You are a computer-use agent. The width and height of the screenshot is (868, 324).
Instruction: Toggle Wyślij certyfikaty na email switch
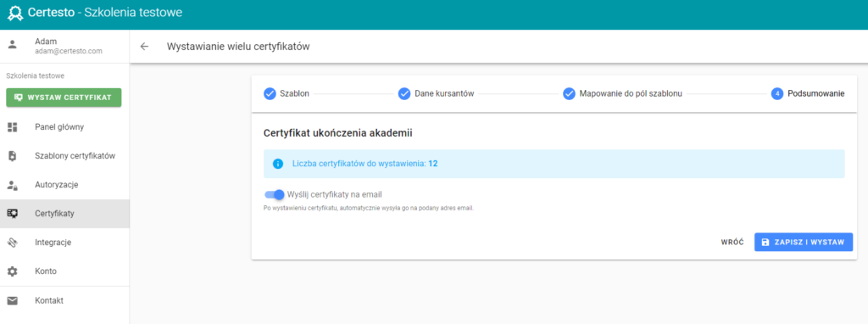[275, 194]
